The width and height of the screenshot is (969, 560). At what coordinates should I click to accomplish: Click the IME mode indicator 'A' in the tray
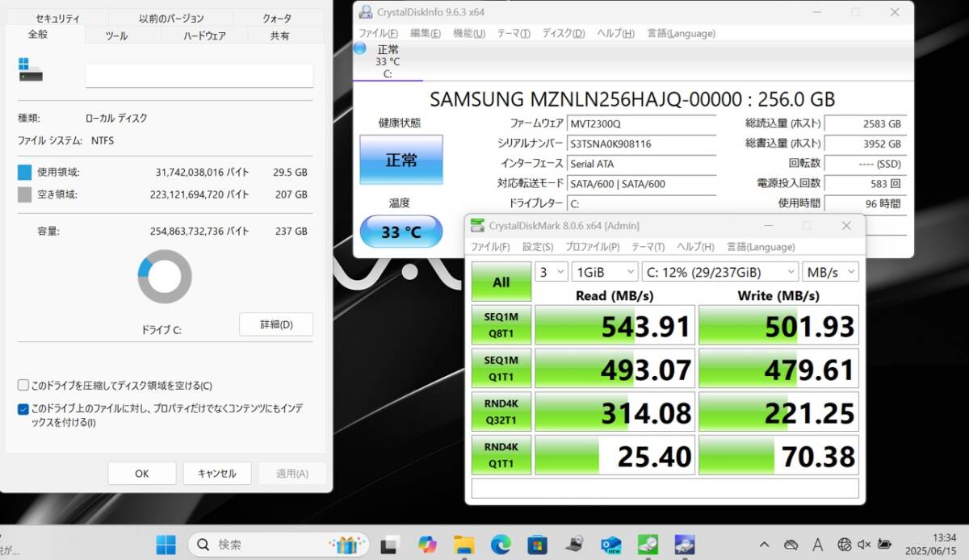(818, 545)
